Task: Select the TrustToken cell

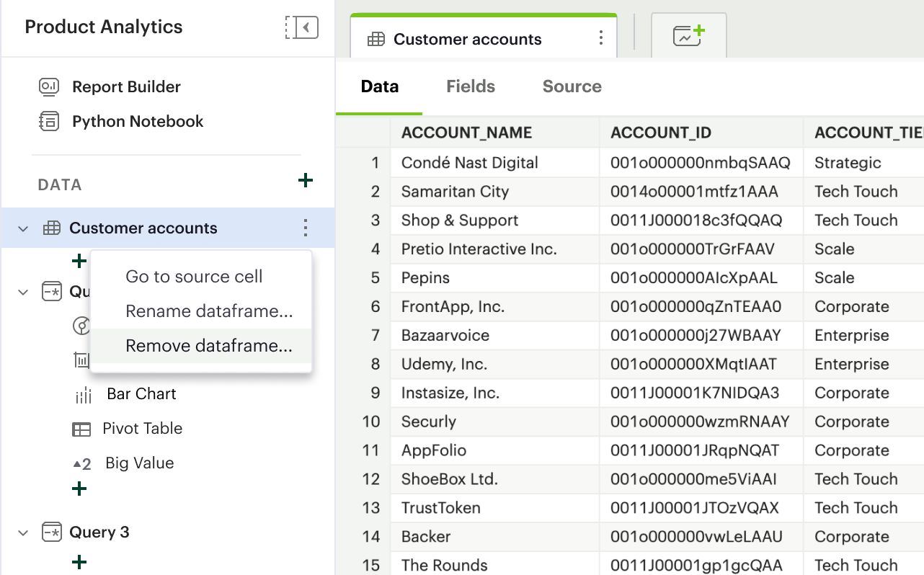Action: pyautogui.click(x=494, y=508)
